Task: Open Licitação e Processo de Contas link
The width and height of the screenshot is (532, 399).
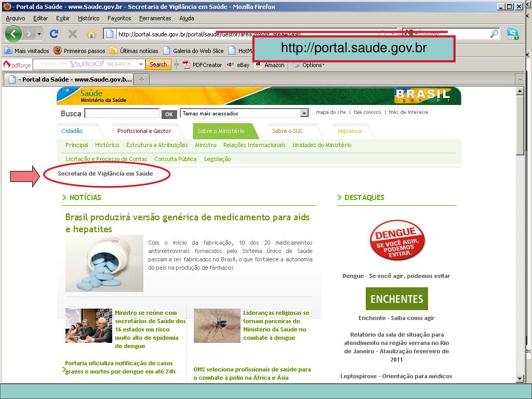Action: tap(107, 159)
